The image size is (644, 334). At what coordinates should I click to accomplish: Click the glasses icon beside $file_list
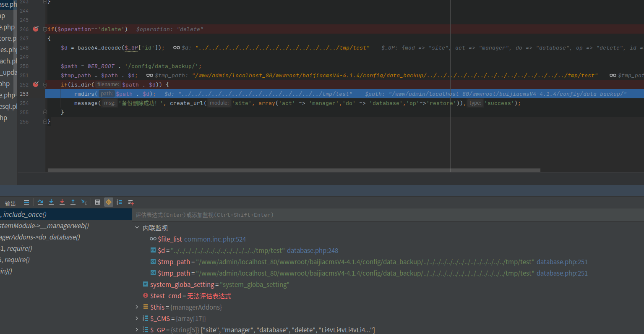[153, 239]
